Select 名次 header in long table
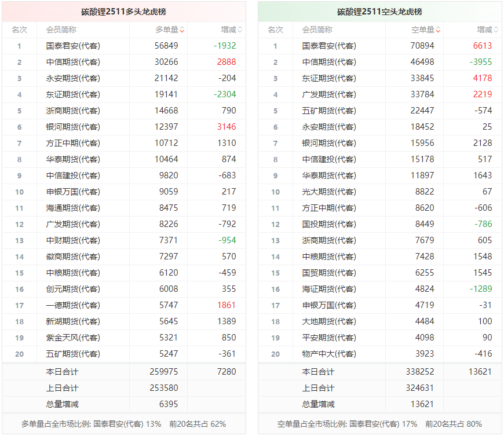This screenshot has width=504, height=436. coord(19,30)
